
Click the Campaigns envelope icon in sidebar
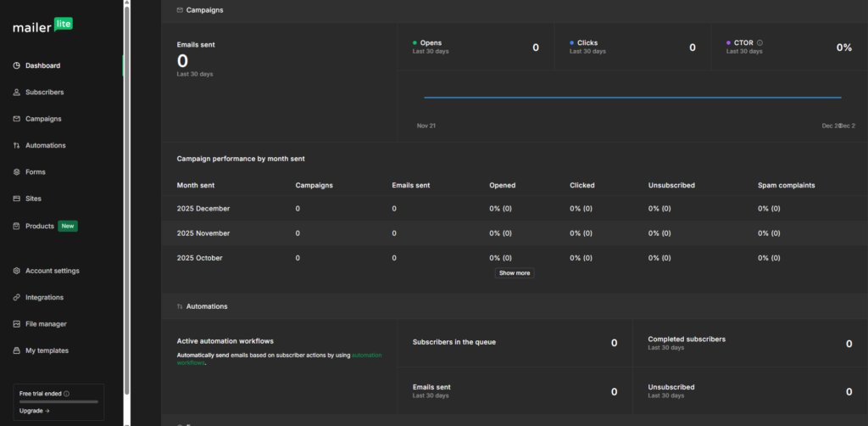pos(17,119)
